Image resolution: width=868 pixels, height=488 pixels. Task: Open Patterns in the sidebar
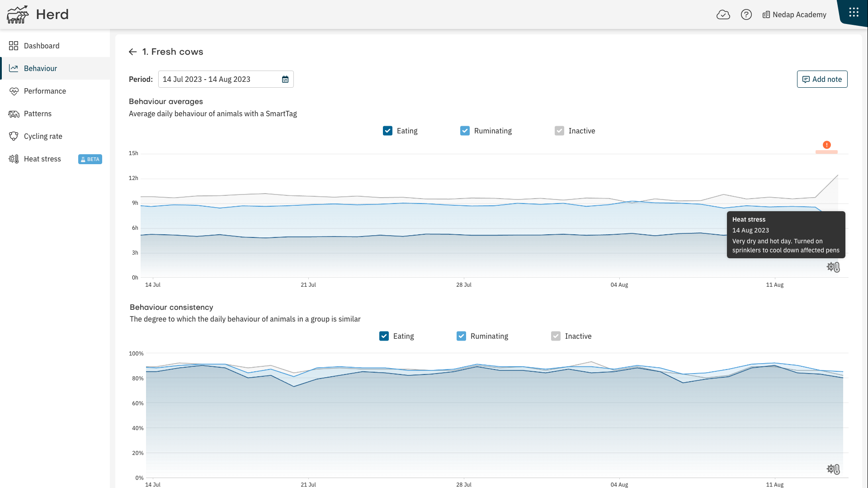[55, 114]
